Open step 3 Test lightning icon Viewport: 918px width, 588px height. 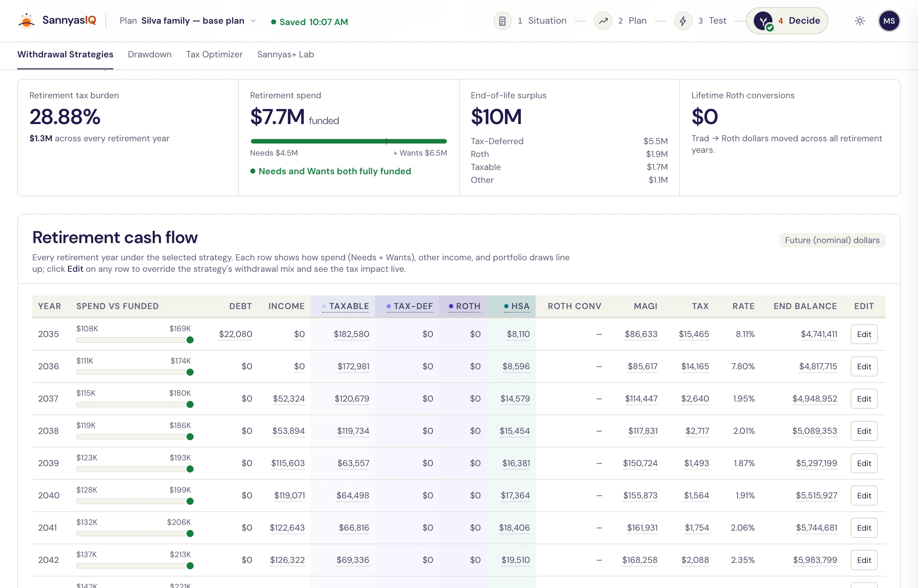pos(683,21)
